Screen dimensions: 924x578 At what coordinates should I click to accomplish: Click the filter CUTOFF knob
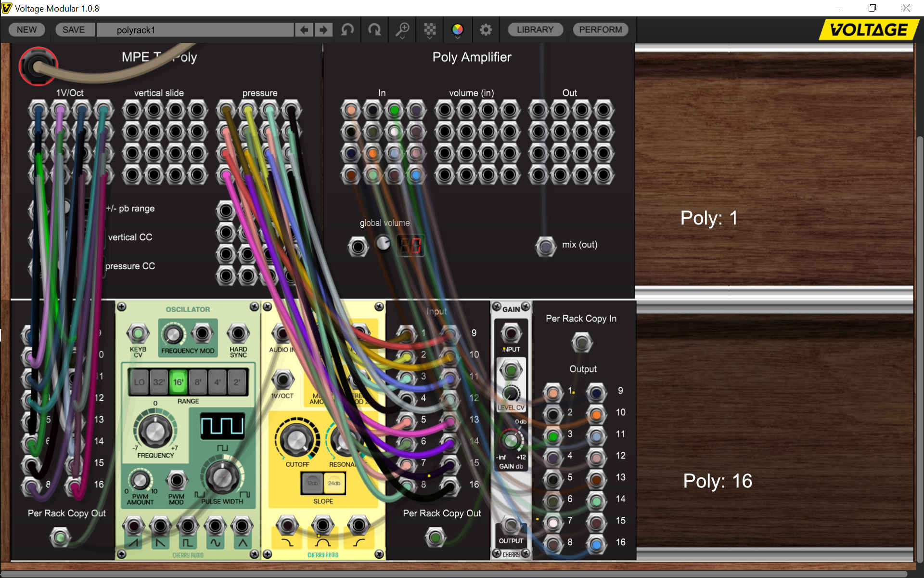coord(296,439)
